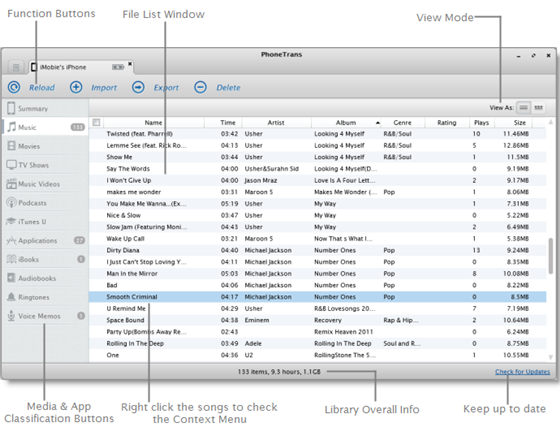Screen dimensions: 560x435
Task: Sort by Rating column header
Action: (447, 122)
